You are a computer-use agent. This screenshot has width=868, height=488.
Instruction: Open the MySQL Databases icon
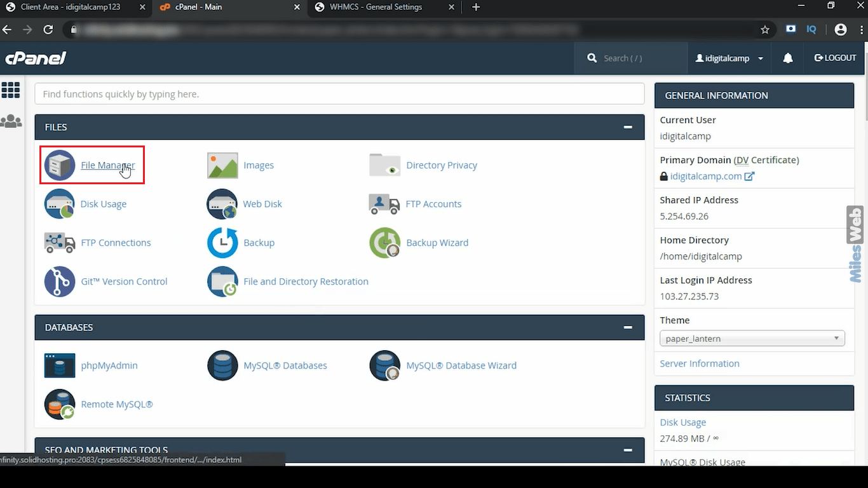coord(222,365)
